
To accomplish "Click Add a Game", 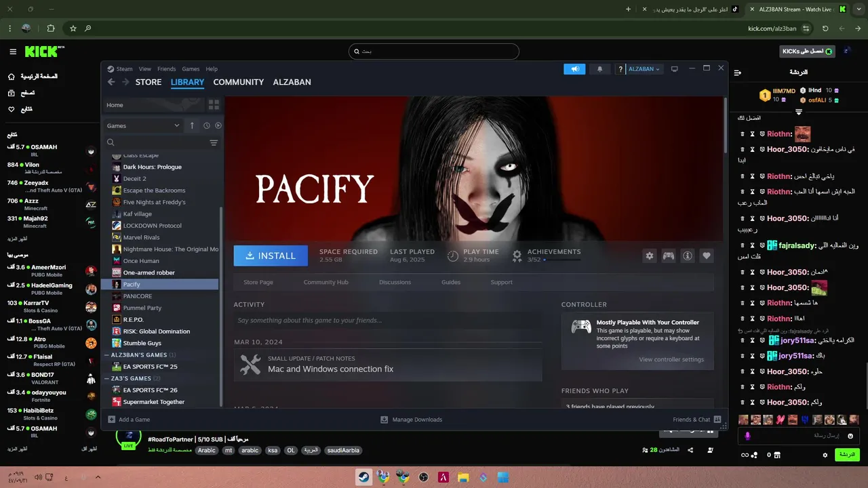I will point(129,420).
